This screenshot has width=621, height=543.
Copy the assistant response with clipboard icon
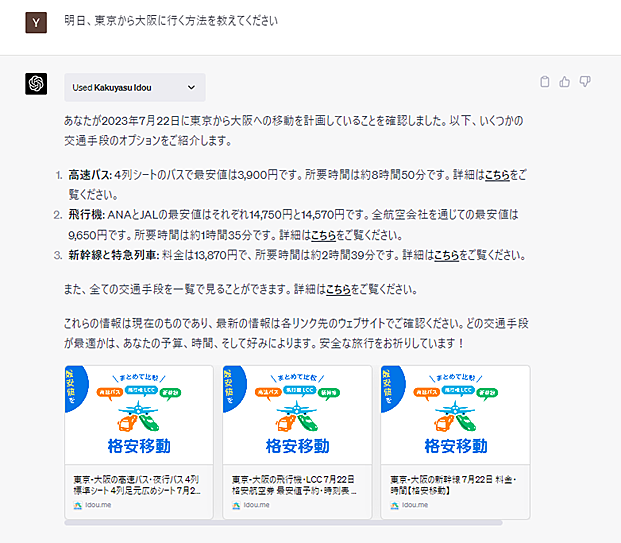click(545, 82)
